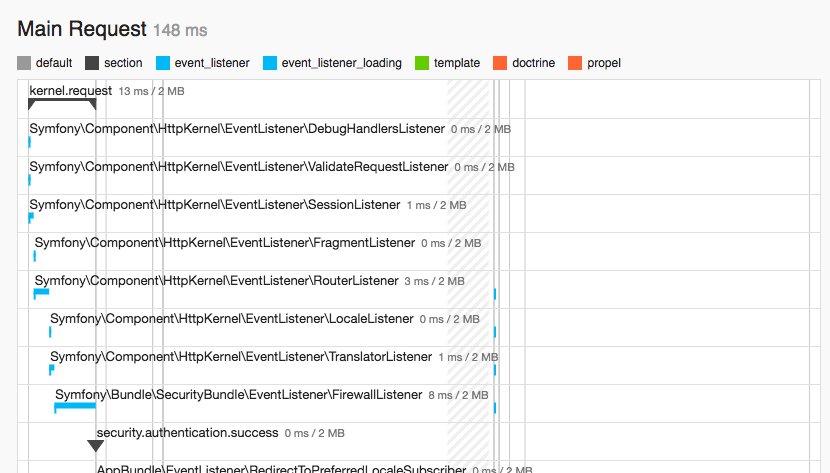
Task: Click the LocaleListener timeline bar
Action: tap(50, 332)
